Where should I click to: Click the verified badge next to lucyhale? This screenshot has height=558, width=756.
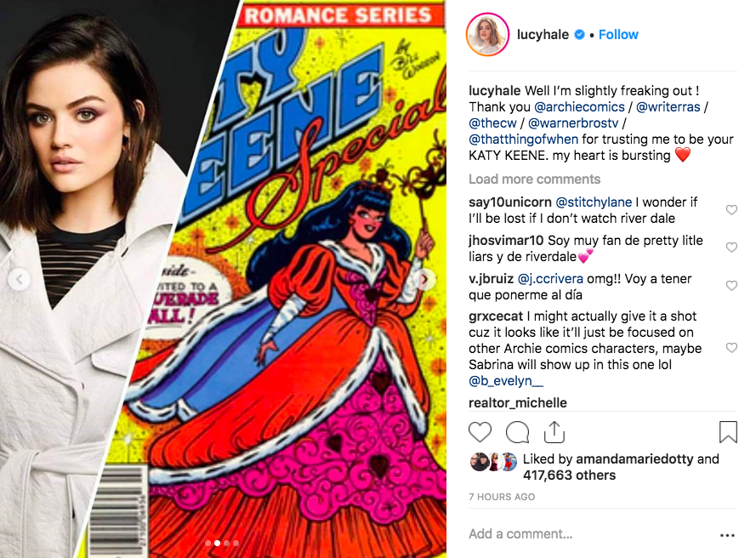pos(579,35)
